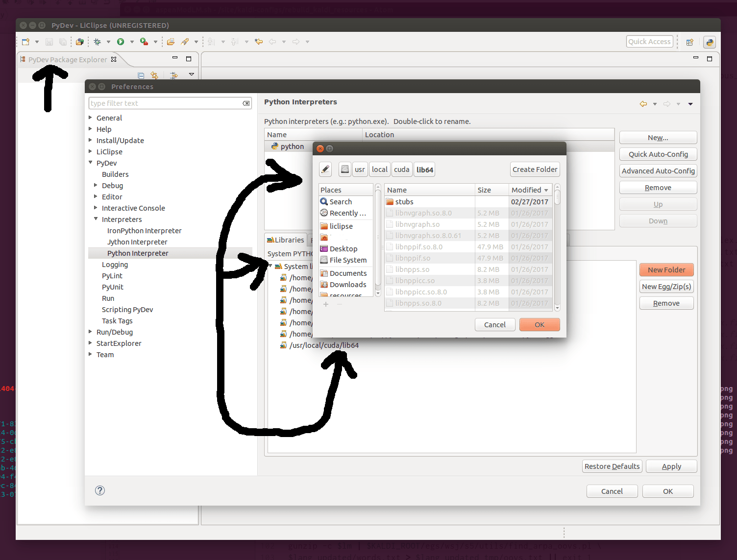Click the Search flashlight toolbar icon

point(185,42)
